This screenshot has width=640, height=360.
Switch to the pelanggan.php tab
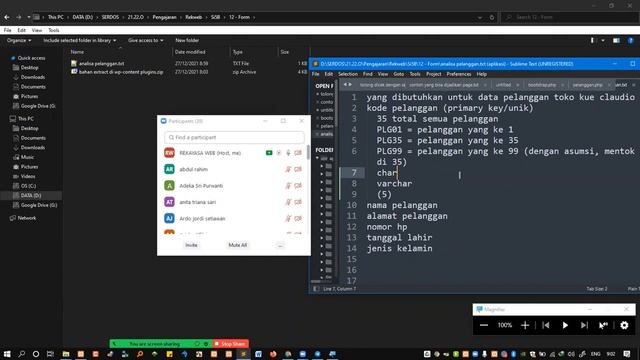pos(587,85)
